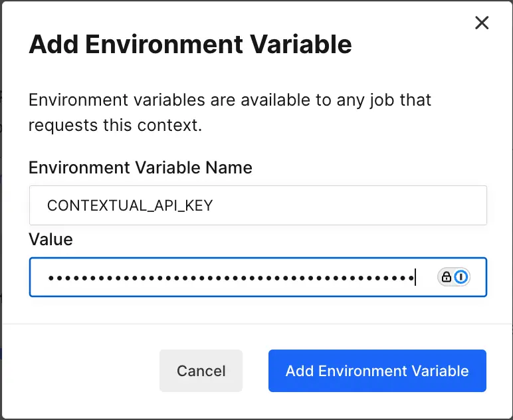Confirm with Add Environment Variable button
Image resolution: width=513 pixels, height=420 pixels.
click(x=377, y=371)
